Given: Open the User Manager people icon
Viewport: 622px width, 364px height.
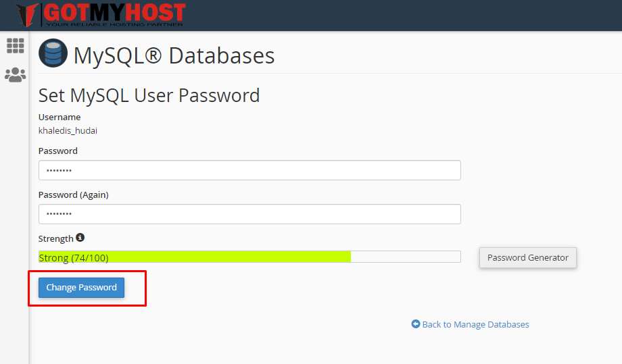Looking at the screenshot, I should click(x=15, y=75).
